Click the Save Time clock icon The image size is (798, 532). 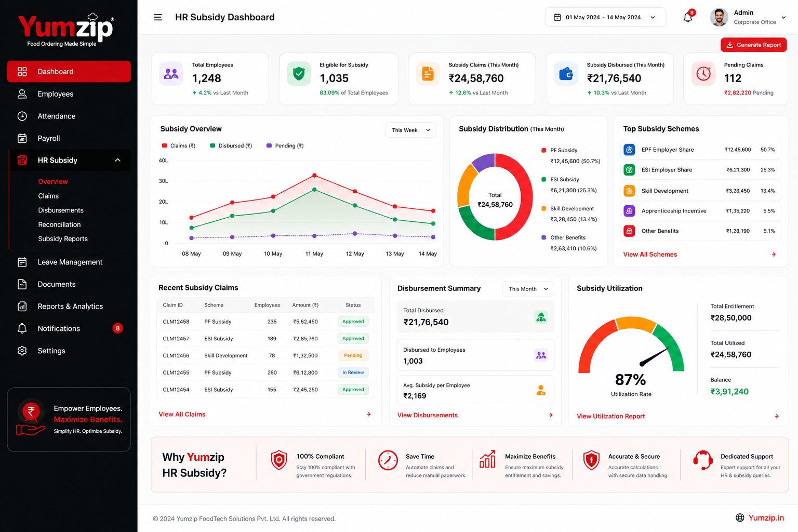pos(388,460)
